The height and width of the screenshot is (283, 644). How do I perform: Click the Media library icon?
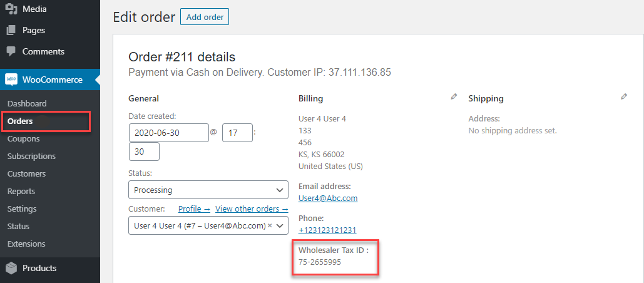pyautogui.click(x=11, y=9)
